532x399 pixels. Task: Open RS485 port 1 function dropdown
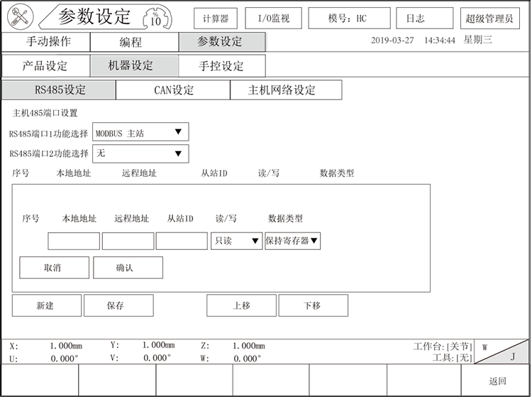(140, 133)
